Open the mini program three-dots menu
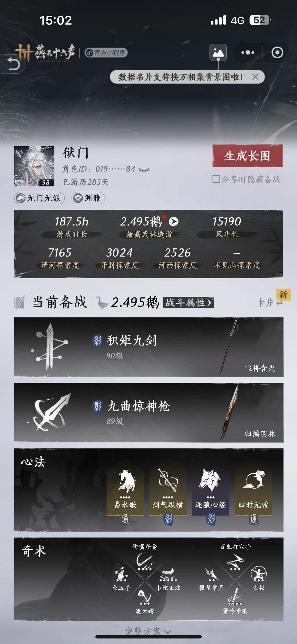Image resolution: width=297 pixels, height=644 pixels. [x=248, y=52]
